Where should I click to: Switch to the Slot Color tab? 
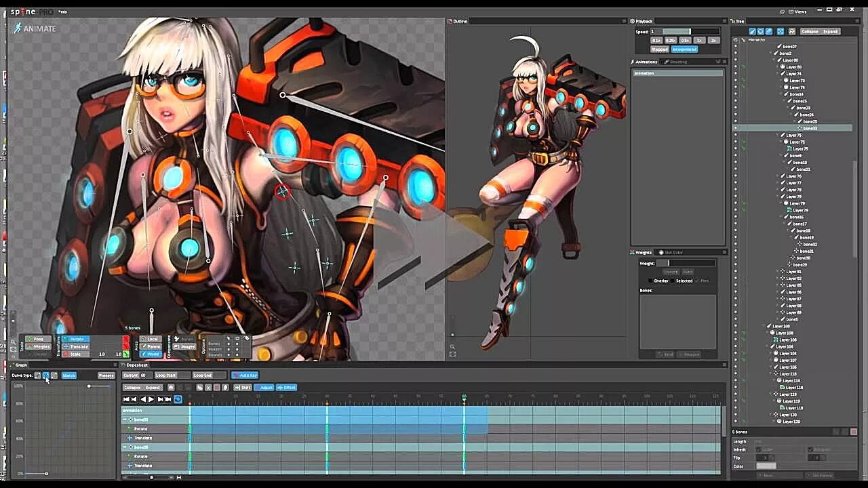(673, 252)
